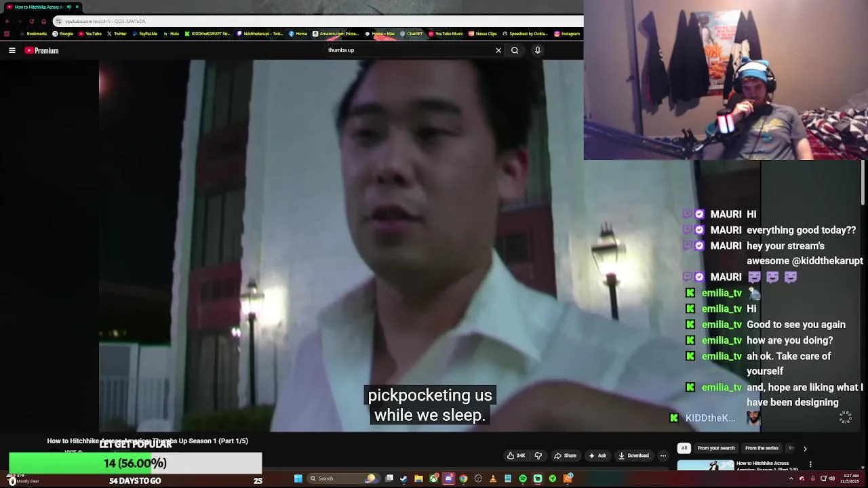This screenshot has width=868, height=488.
Task: Start voice search with the microphone icon
Action: [538, 50]
